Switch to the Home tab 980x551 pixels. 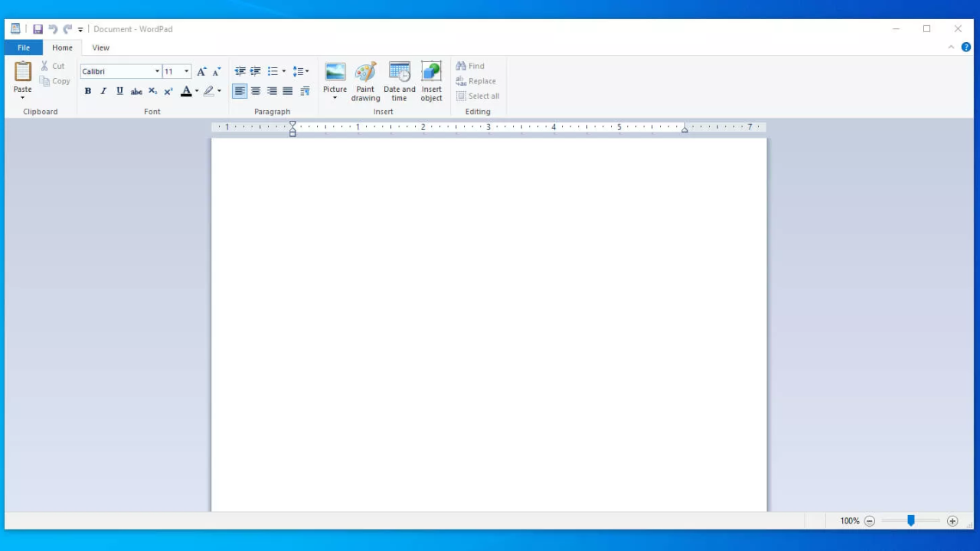pyautogui.click(x=63, y=47)
